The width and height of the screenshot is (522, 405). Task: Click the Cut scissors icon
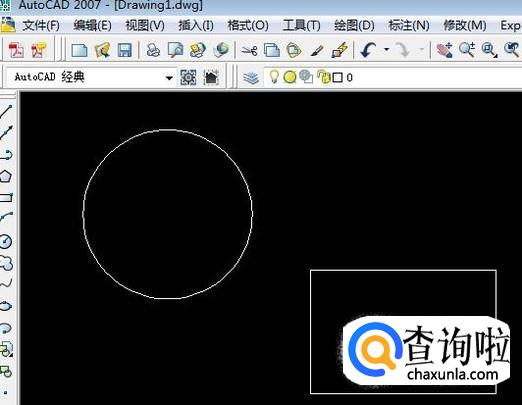tap(249, 51)
